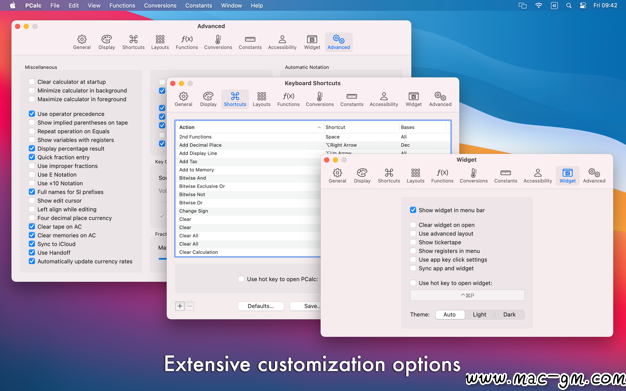
Task: Uncheck Automatically update currency rates
Action: (32, 261)
